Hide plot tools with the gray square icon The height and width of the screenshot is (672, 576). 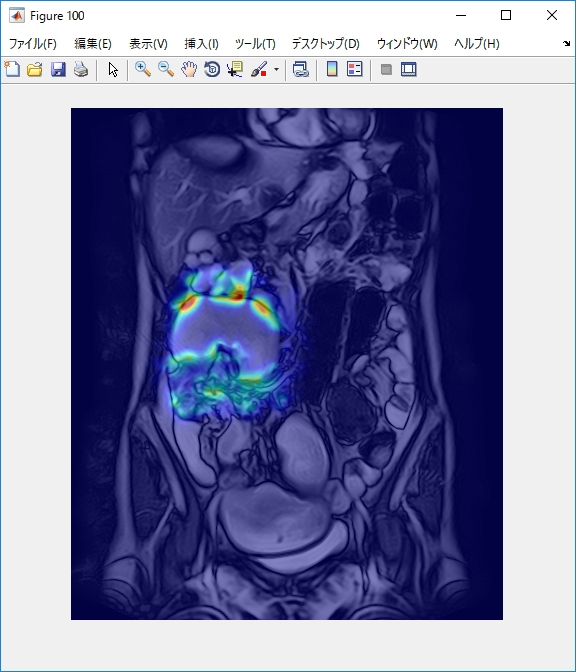[x=386, y=69]
